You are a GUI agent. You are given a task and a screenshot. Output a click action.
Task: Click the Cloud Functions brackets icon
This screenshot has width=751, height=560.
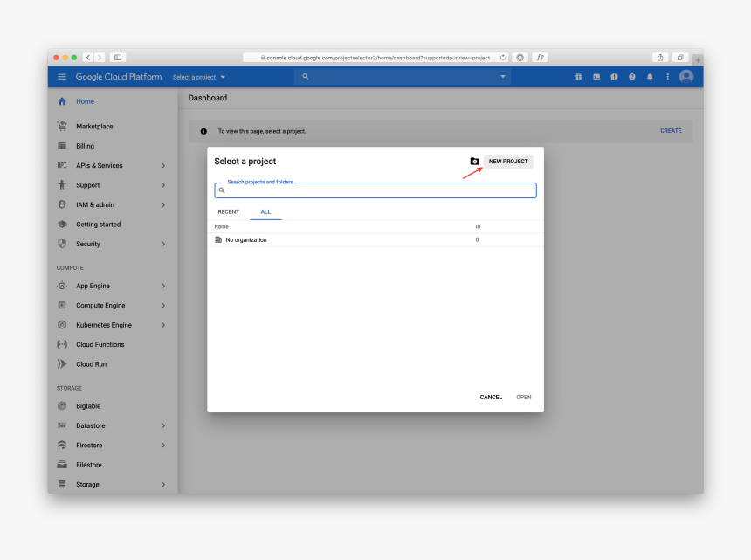[x=62, y=344]
